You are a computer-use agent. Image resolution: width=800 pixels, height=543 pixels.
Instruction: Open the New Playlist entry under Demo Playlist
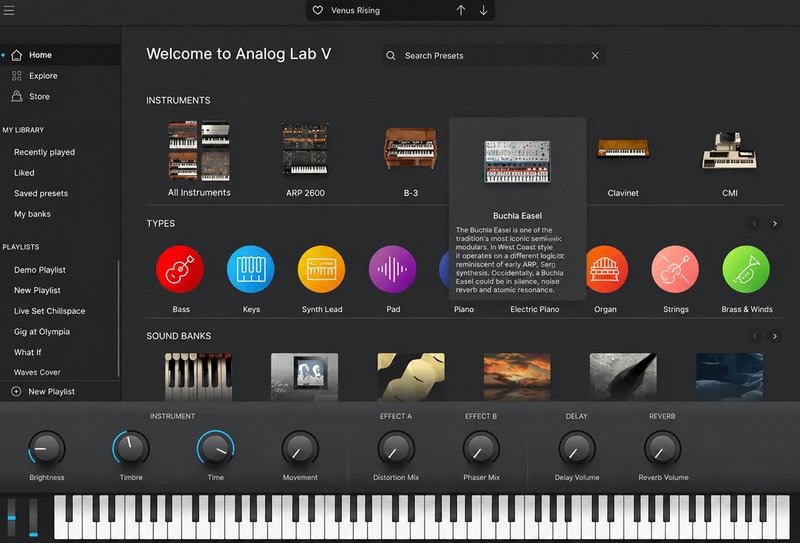[x=37, y=290]
